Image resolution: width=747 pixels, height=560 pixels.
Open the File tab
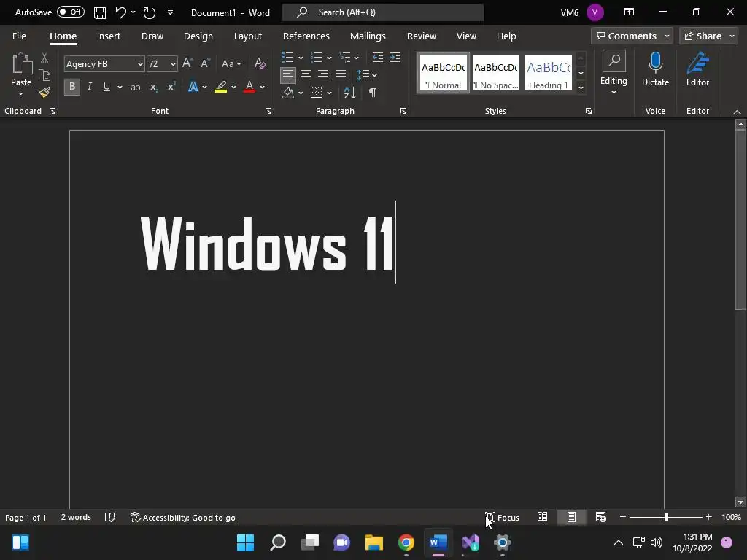pos(19,36)
